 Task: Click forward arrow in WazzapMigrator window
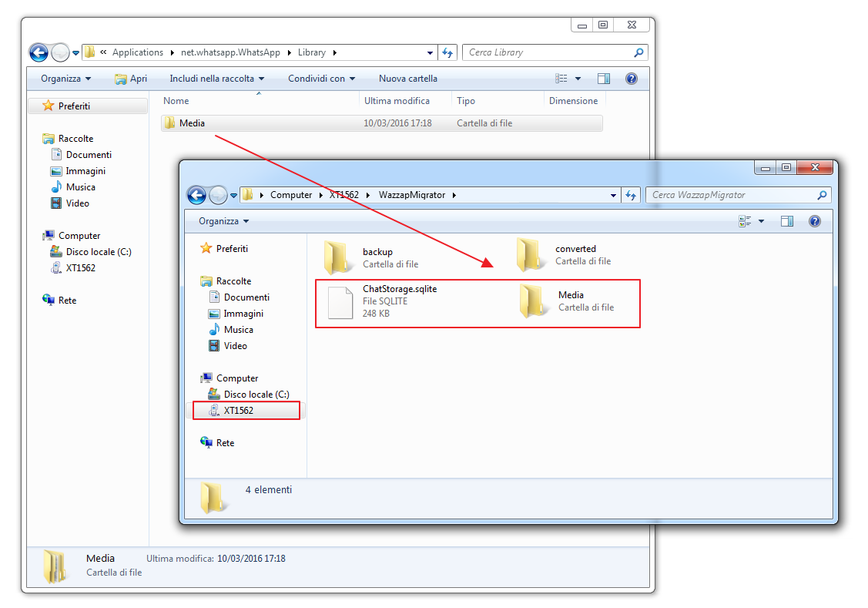pyautogui.click(x=218, y=195)
